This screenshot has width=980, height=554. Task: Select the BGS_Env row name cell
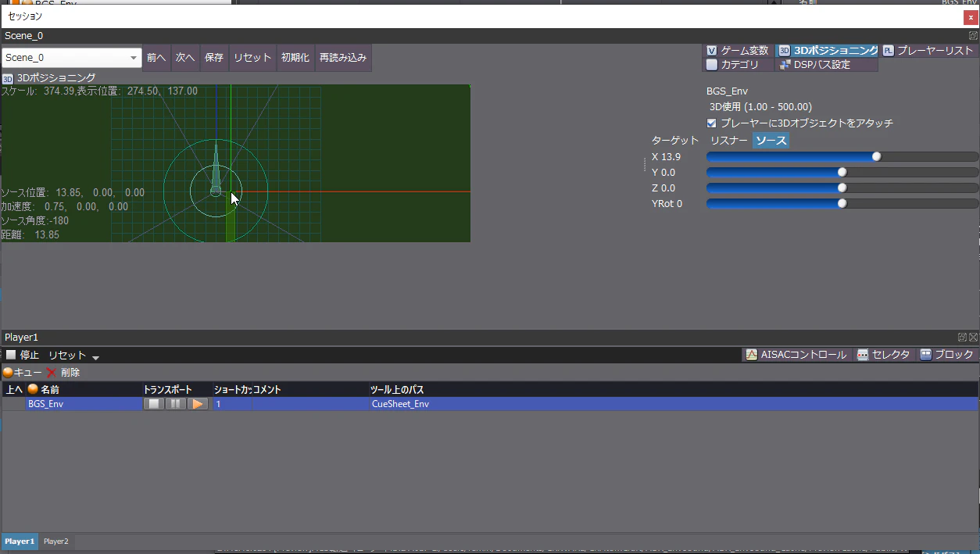[84, 404]
